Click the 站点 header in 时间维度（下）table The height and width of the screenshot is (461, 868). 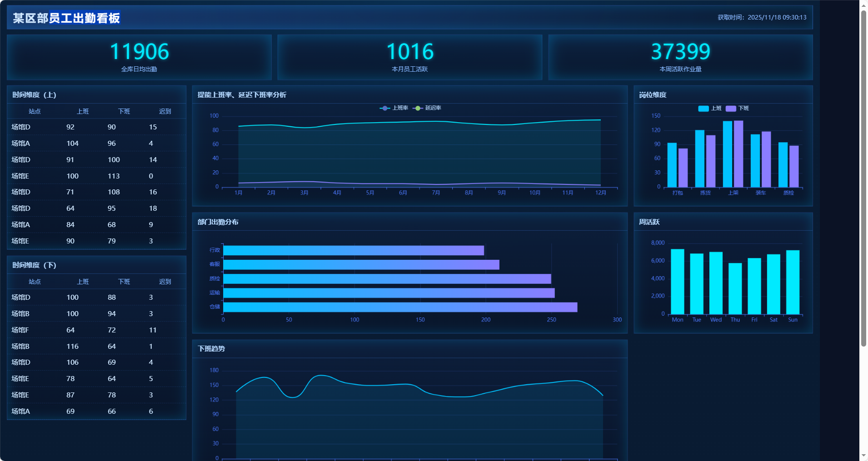[x=35, y=282]
